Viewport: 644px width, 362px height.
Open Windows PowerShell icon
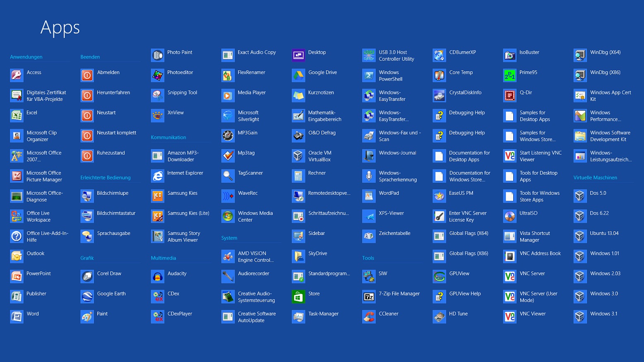(369, 75)
